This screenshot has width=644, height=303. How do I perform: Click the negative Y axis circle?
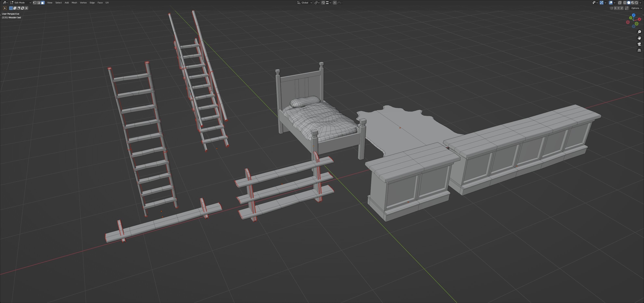click(x=636, y=24)
